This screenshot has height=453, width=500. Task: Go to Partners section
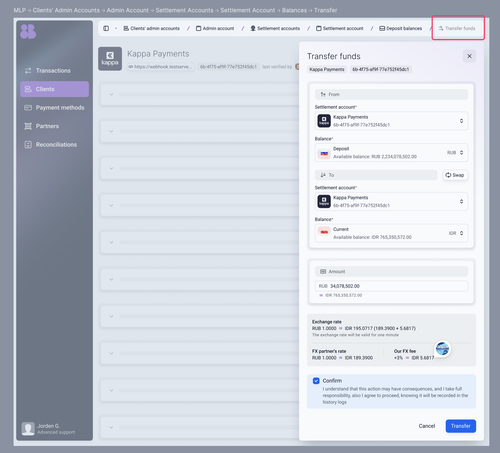pyautogui.click(x=54, y=126)
